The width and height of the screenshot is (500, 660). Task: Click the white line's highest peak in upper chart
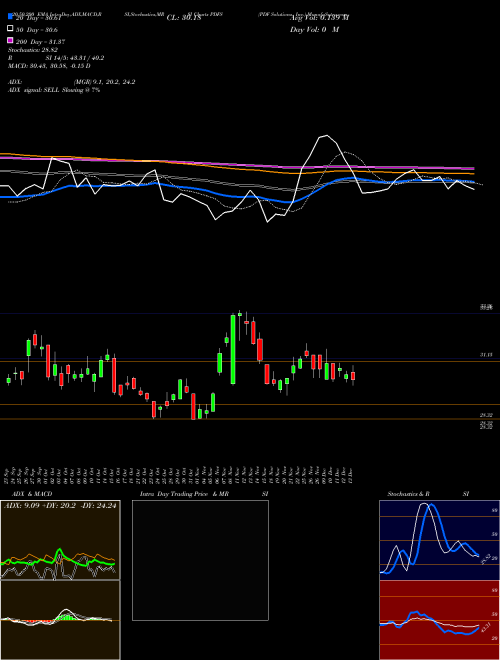pyautogui.click(x=326, y=136)
